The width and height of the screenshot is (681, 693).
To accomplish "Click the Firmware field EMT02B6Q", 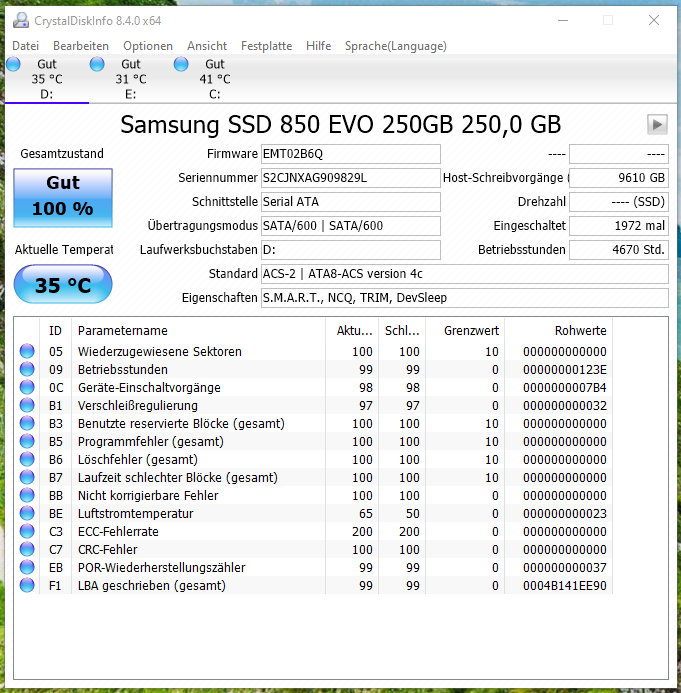I will (x=350, y=154).
